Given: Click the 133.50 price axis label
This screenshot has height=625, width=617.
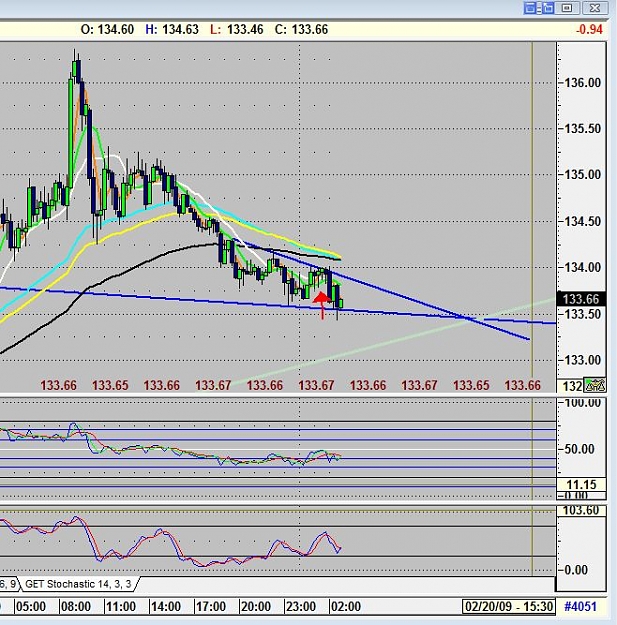Looking at the screenshot, I should click(582, 314).
